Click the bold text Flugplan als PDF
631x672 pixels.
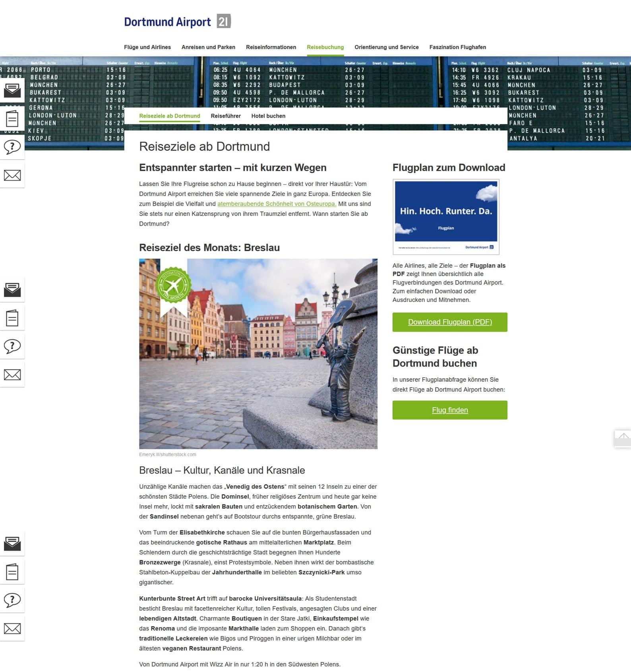coord(449,270)
